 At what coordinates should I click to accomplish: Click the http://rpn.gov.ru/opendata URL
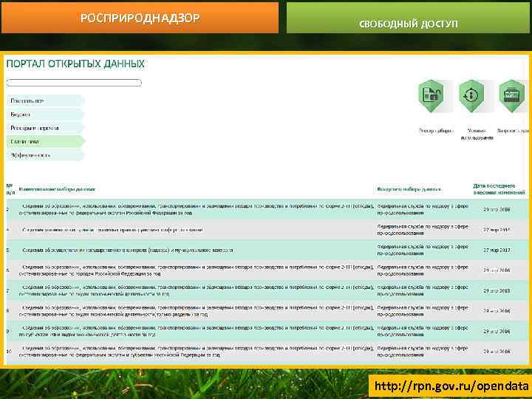(451, 386)
